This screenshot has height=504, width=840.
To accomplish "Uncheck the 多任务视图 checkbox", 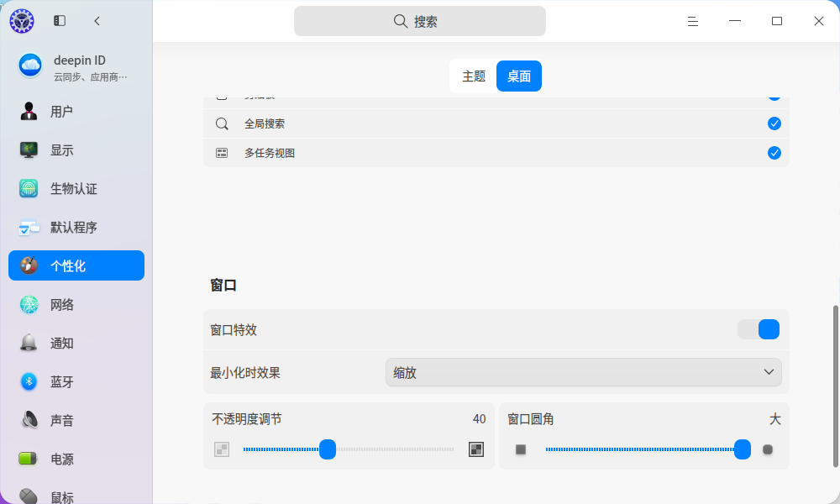I will pyautogui.click(x=774, y=153).
